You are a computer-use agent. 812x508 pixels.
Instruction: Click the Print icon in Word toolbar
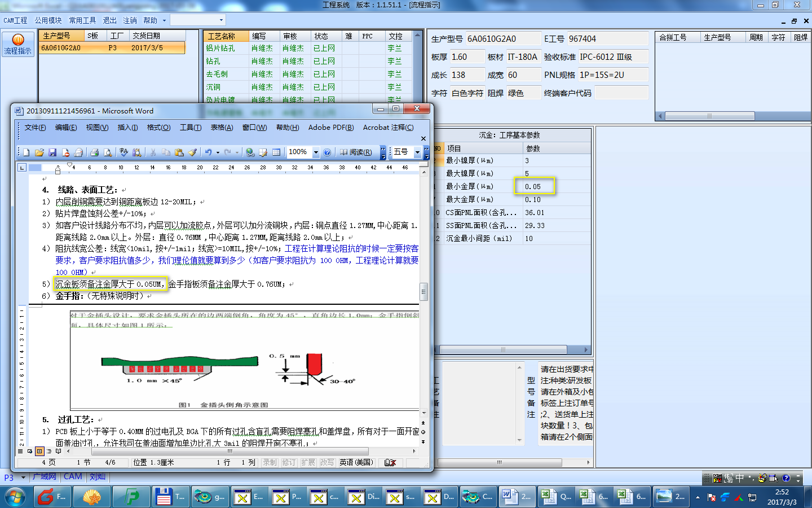coord(94,152)
